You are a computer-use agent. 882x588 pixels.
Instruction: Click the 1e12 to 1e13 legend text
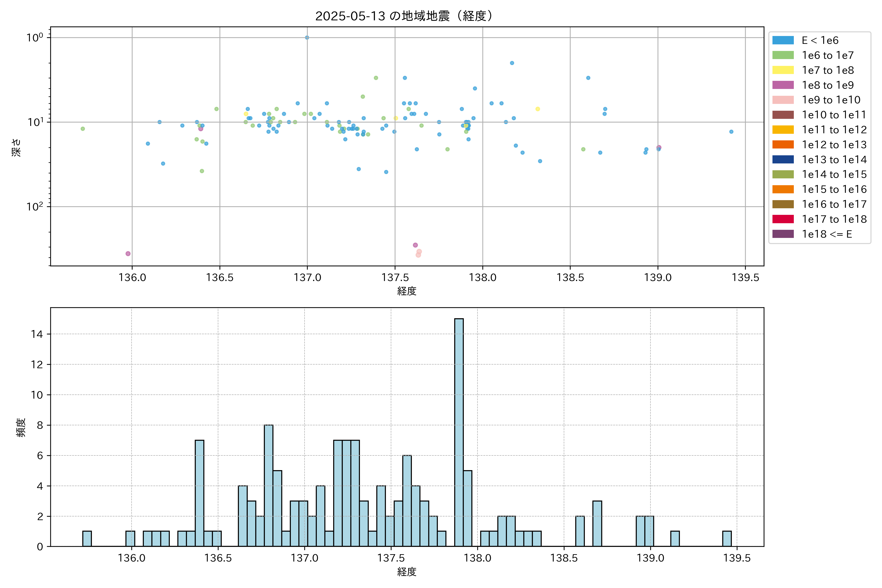point(834,145)
